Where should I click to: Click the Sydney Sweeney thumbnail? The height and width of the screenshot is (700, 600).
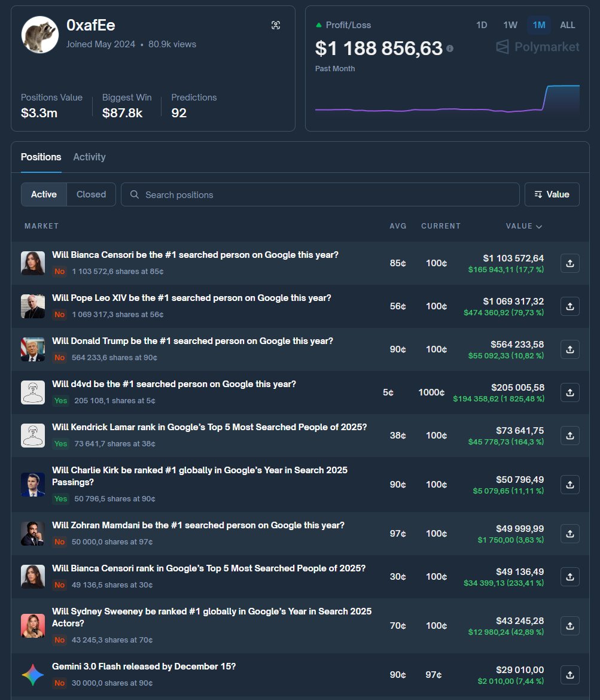click(33, 626)
